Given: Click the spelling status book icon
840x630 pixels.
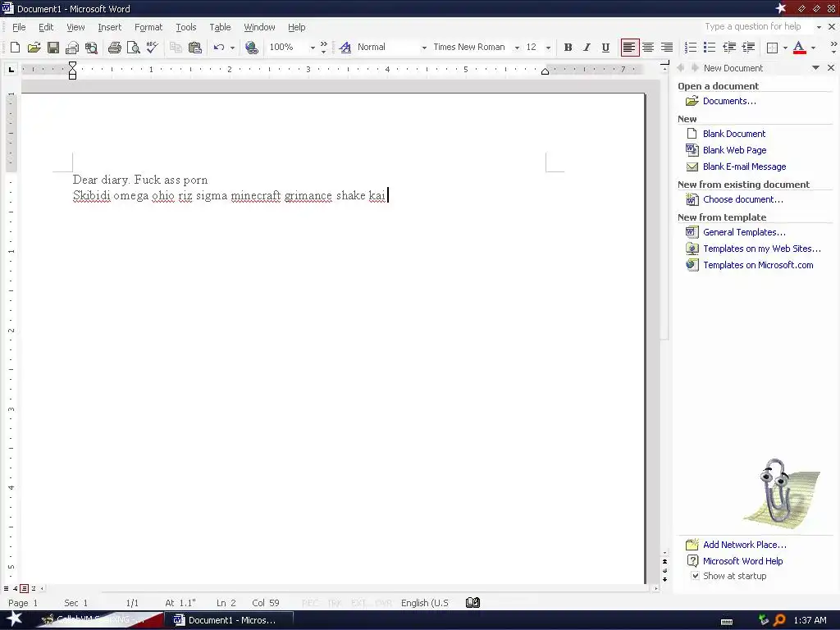Looking at the screenshot, I should pyautogui.click(x=472, y=603).
